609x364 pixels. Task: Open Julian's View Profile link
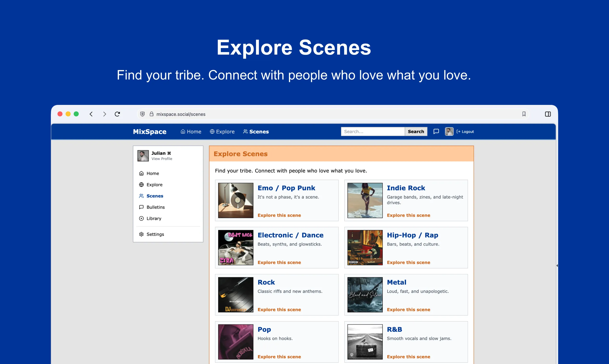[162, 159]
